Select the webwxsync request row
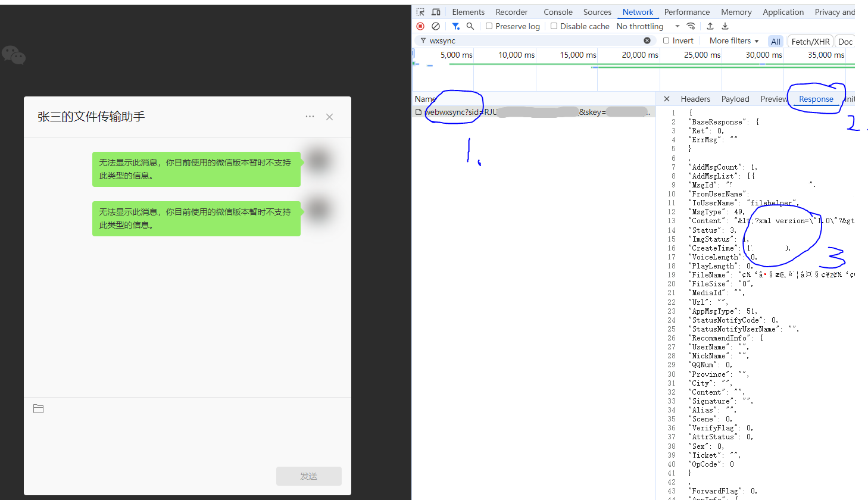This screenshot has height=500, width=868. pos(534,112)
